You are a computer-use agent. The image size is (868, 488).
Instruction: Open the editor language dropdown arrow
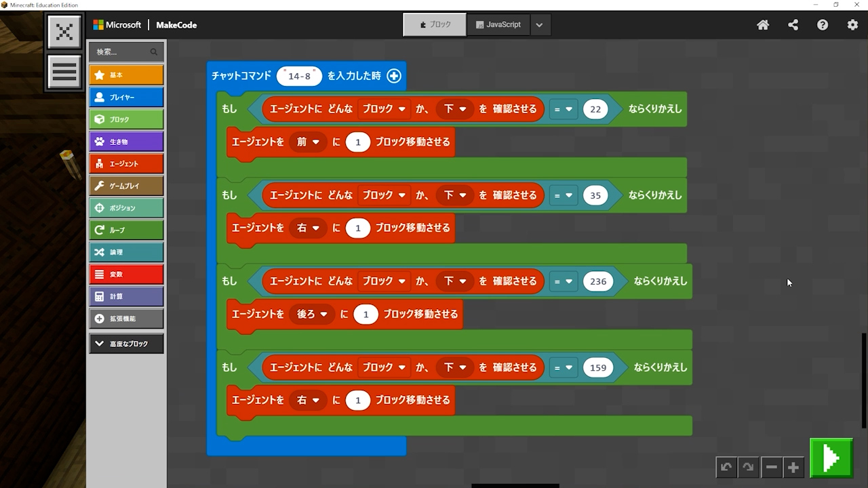pos(539,25)
